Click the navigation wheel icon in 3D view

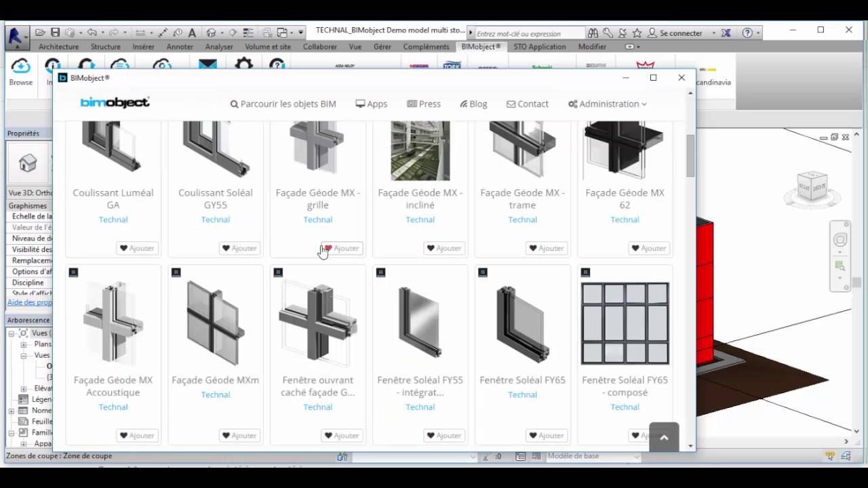[x=840, y=240]
